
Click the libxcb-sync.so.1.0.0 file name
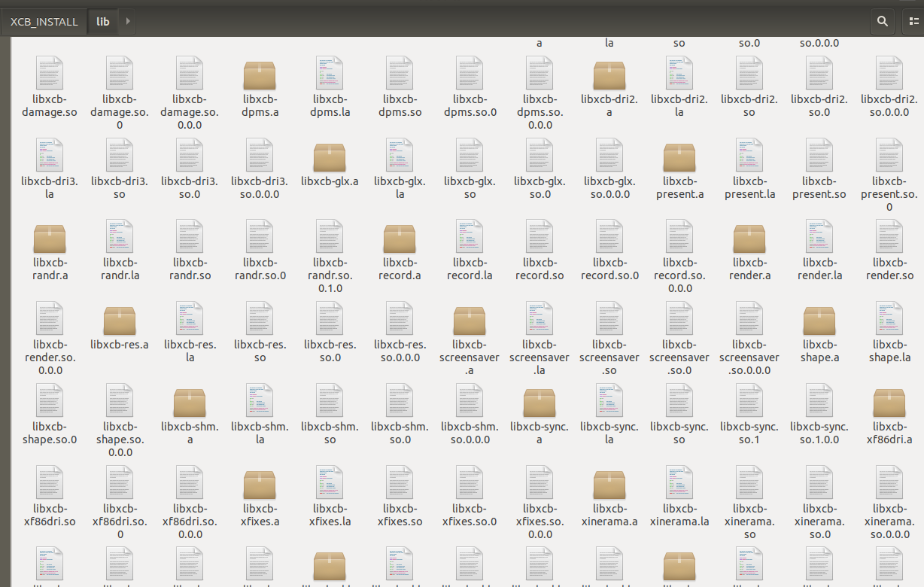pyautogui.click(x=819, y=433)
